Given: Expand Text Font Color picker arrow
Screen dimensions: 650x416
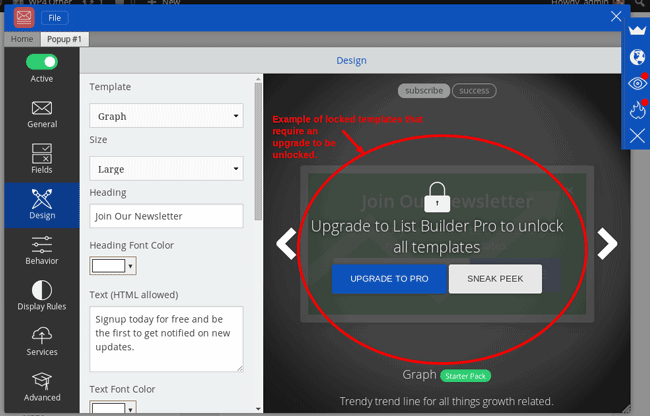Looking at the screenshot, I should 131,409.
